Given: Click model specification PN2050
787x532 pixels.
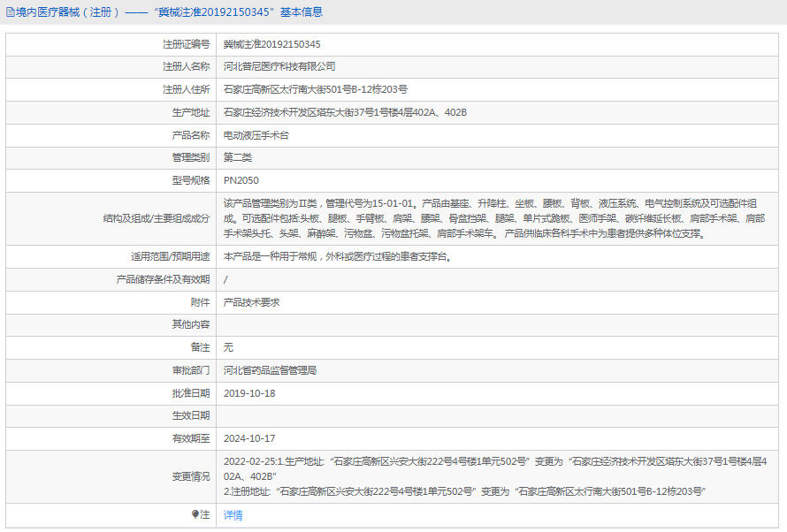Looking at the screenshot, I should [241, 180].
